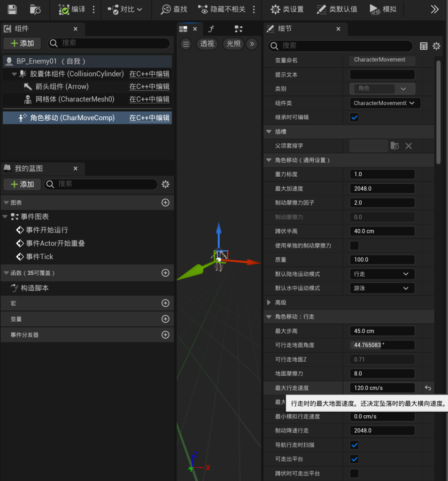Viewport: 448px width, 481px height.
Task: Open the 默认陆地运动模式 dropdown
Action: pyautogui.click(x=382, y=274)
